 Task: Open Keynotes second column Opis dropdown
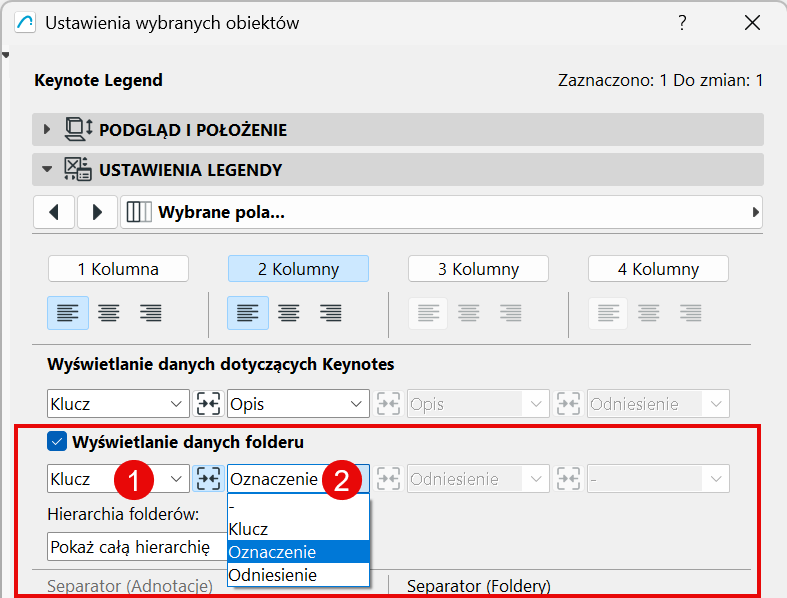pos(299,404)
